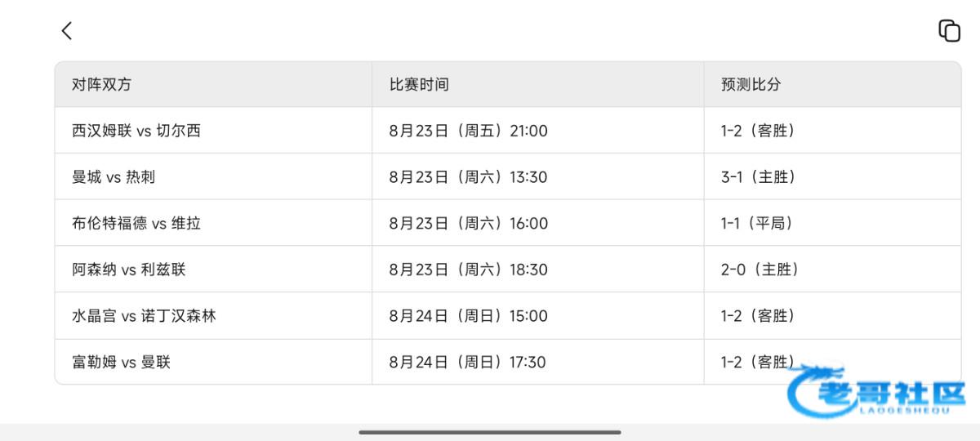
Task: Click the 2-0（主胜）prediction cell
Action: pyautogui.click(x=760, y=269)
